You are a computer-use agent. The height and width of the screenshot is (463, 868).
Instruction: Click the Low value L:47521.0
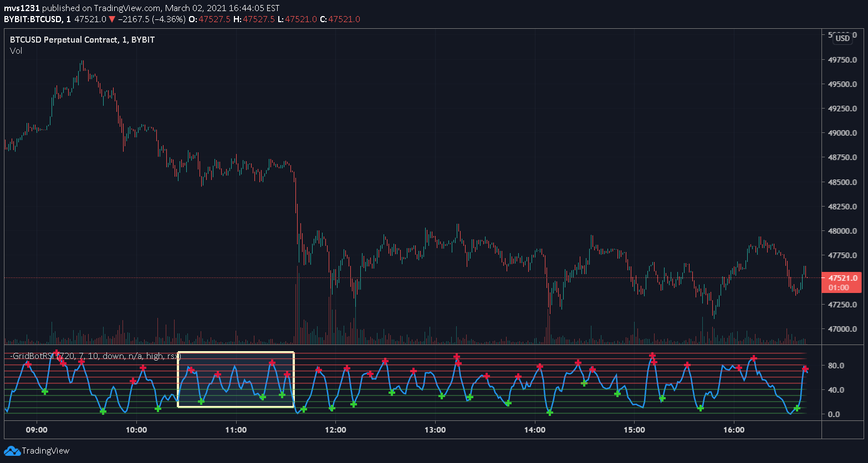coord(297,19)
